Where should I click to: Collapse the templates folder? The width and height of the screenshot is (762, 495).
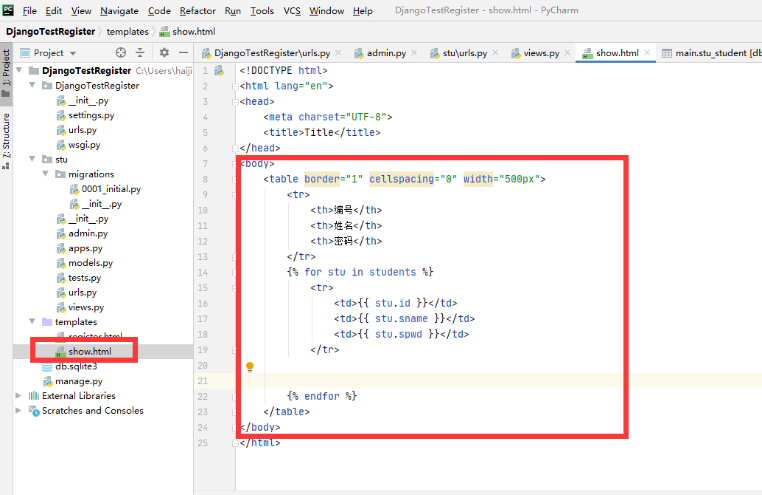[32, 321]
